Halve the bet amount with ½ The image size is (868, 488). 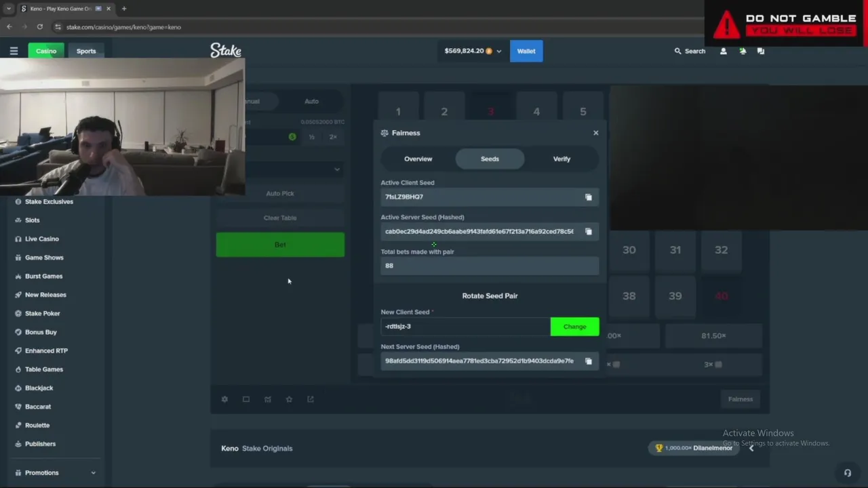(x=312, y=137)
